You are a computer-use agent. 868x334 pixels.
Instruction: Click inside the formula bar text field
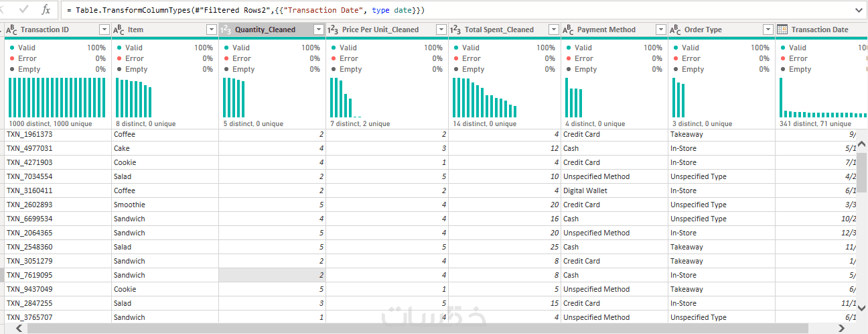[455, 10]
